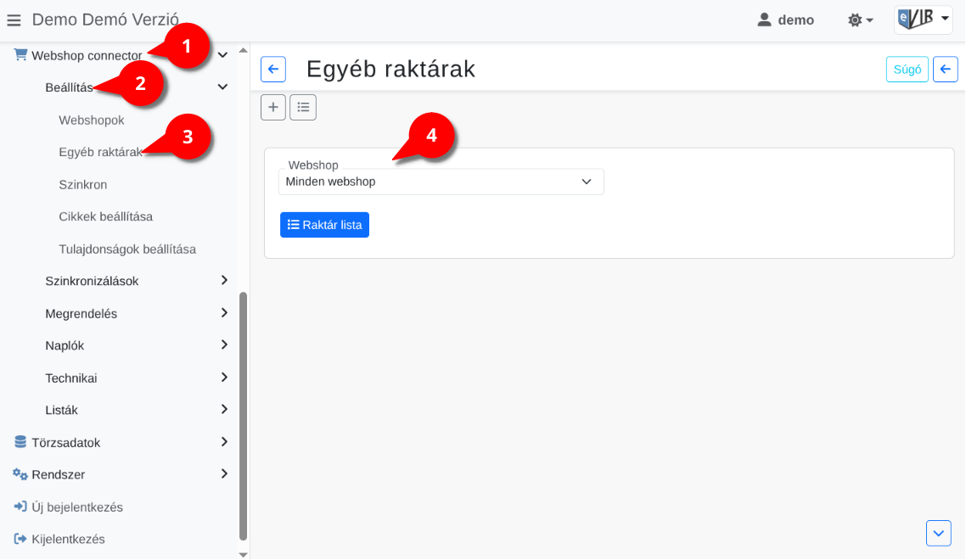Viewport: 966px width, 560px height.
Task: Click the scroll-down chevron button at bottom right
Action: point(938,533)
